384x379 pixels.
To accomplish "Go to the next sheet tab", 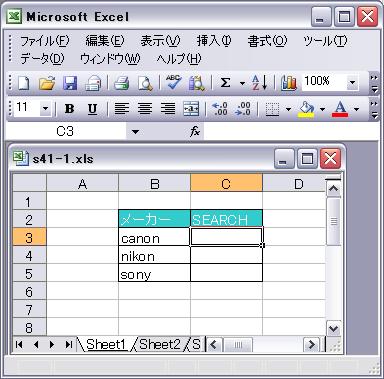I will pyautogui.click(x=52, y=344).
